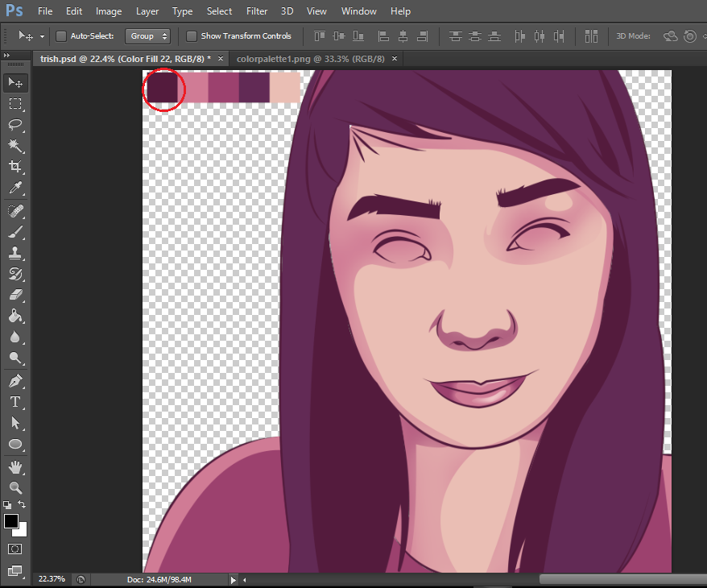Enable Show Transform Controls checkbox
The height and width of the screenshot is (588, 707).
(192, 36)
